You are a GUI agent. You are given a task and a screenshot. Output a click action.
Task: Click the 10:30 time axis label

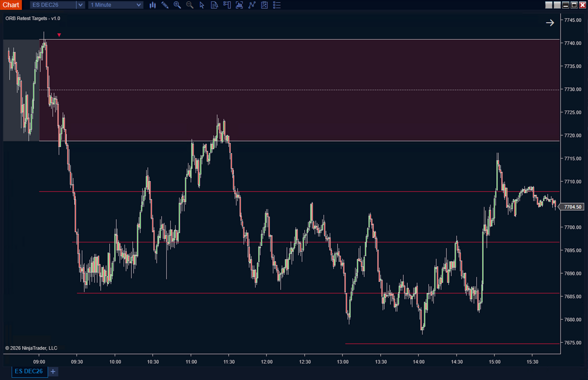coord(153,362)
